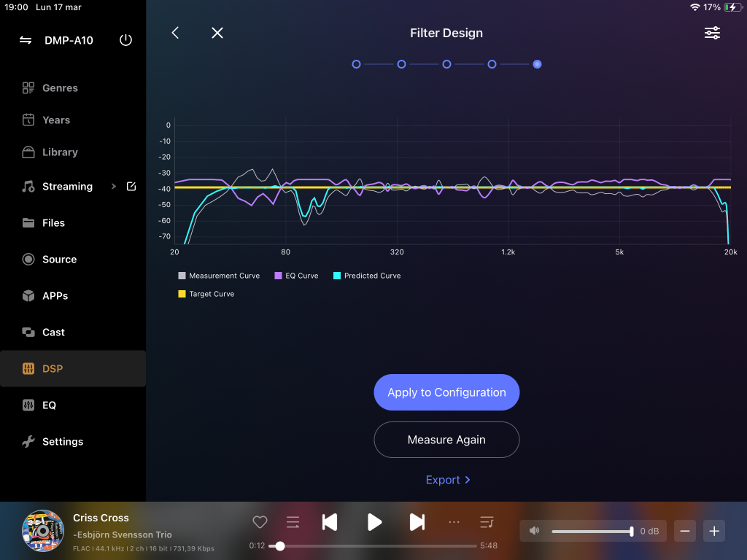The height and width of the screenshot is (560, 747).
Task: Expand the Streaming chevron arrow
Action: (x=113, y=186)
